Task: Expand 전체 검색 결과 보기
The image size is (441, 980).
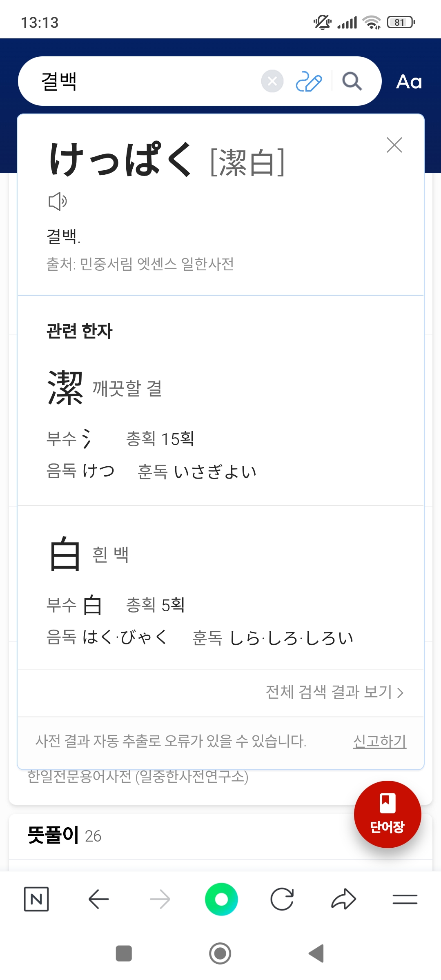Action: [334, 692]
